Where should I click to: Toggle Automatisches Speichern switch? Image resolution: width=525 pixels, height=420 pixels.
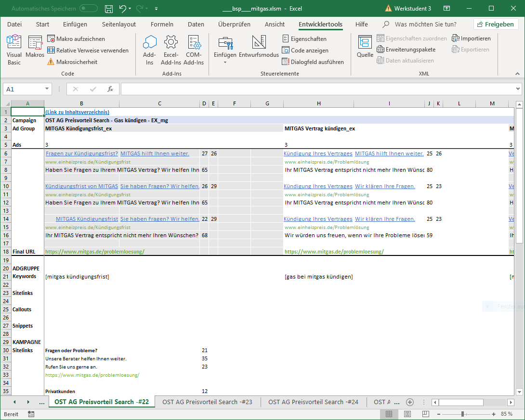pos(89,9)
